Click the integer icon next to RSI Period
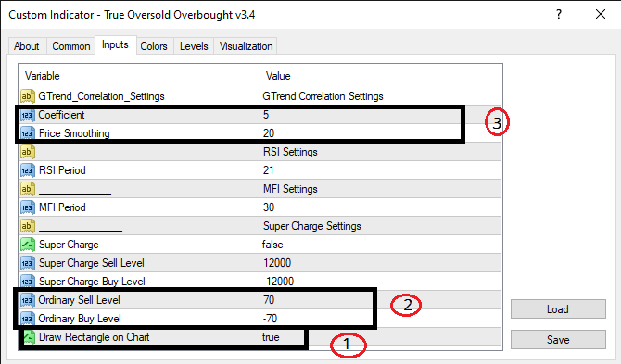The height and width of the screenshot is (364, 621). click(x=27, y=170)
